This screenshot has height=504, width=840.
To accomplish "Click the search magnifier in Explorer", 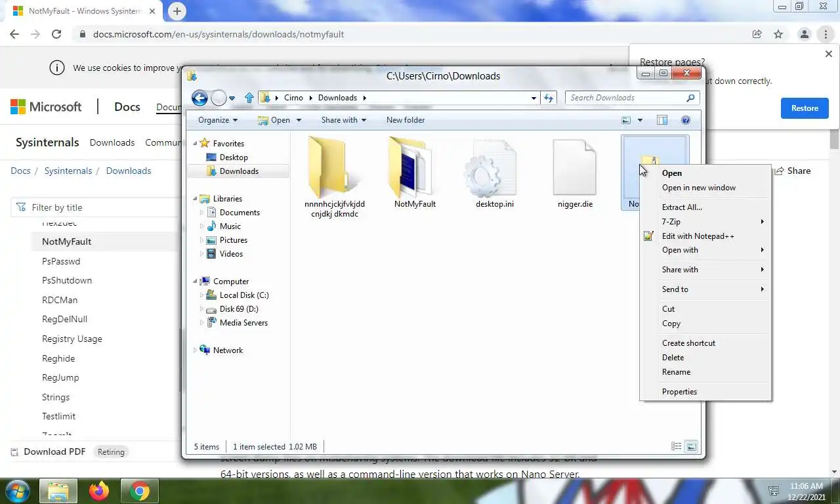I will point(690,98).
